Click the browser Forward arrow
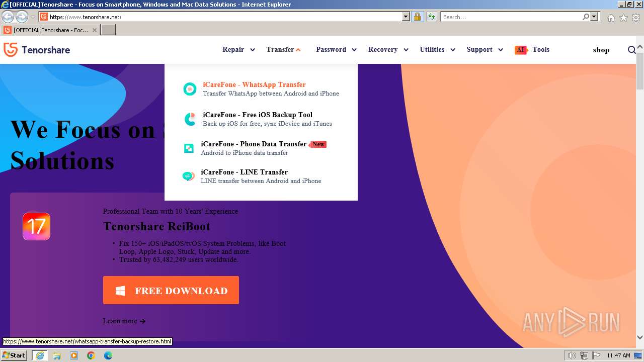This screenshot has height=362, width=644. [x=22, y=17]
